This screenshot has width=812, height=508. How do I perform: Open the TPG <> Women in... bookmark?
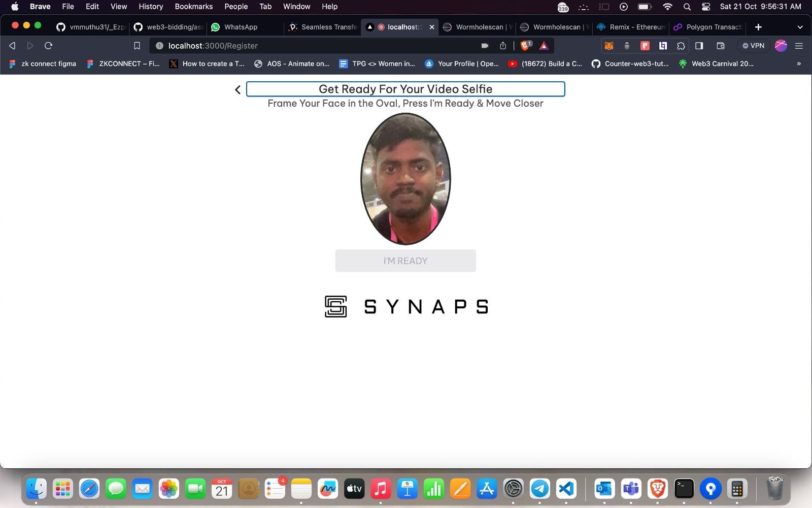pyautogui.click(x=378, y=63)
